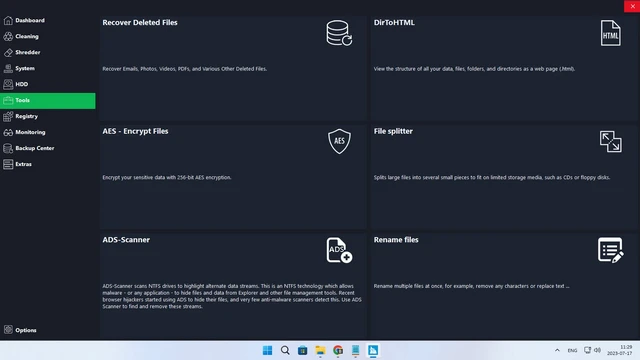Open the Dashboard sidebar icon
This screenshot has height=360, width=640.
click(x=8, y=20)
